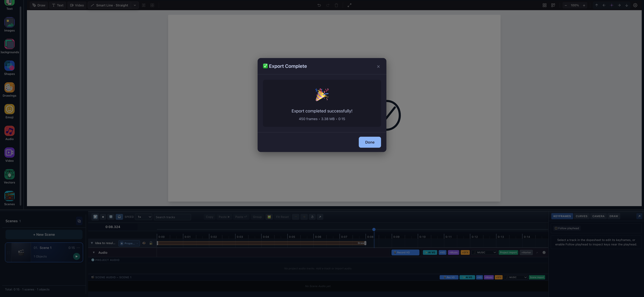Viewport: 644px width, 297px height.
Task: Open the settings gear in the audio row
Action: (544, 253)
